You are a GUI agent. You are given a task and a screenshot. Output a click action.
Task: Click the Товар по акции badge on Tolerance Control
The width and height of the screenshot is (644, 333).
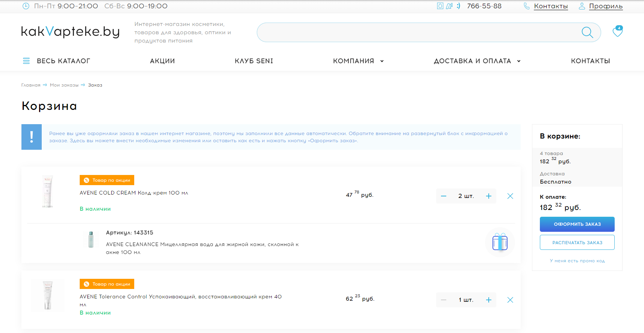click(x=107, y=284)
